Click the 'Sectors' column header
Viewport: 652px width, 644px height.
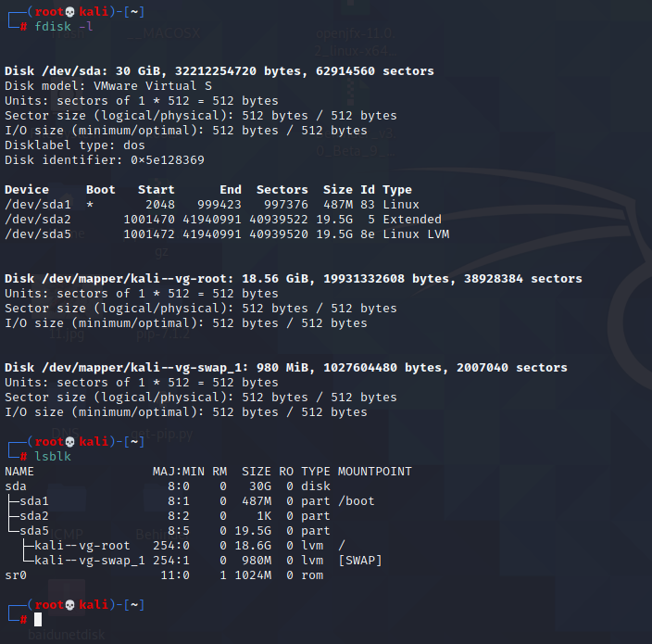click(x=282, y=190)
